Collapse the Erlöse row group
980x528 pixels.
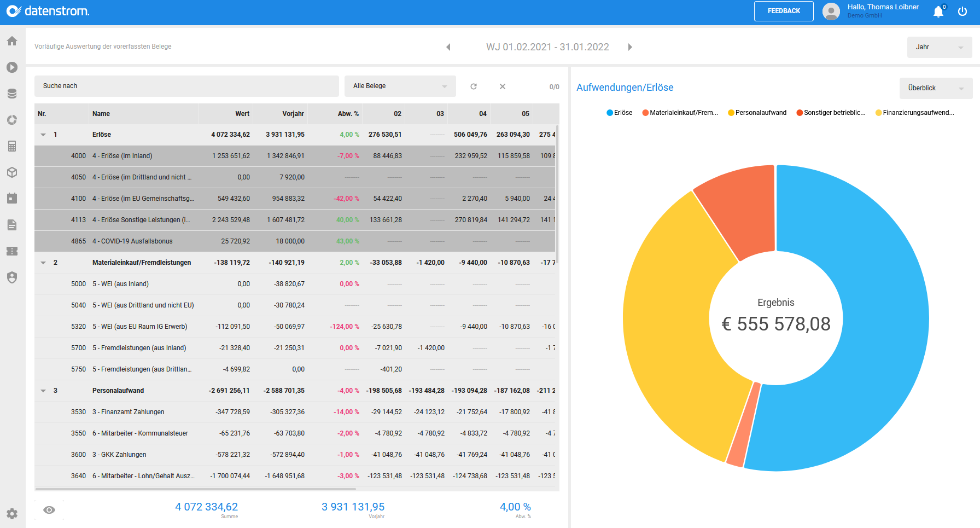[43, 134]
